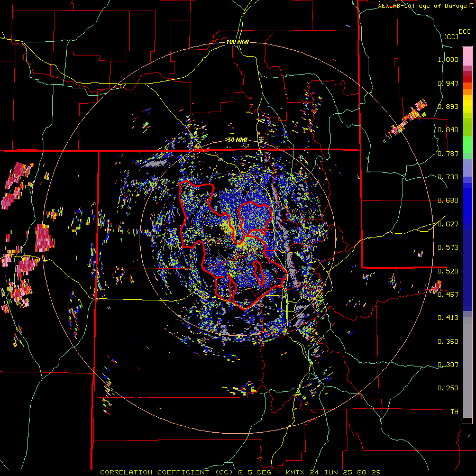Click the 0.893 legend value
This screenshot has height=476, width=476.
coord(448,106)
